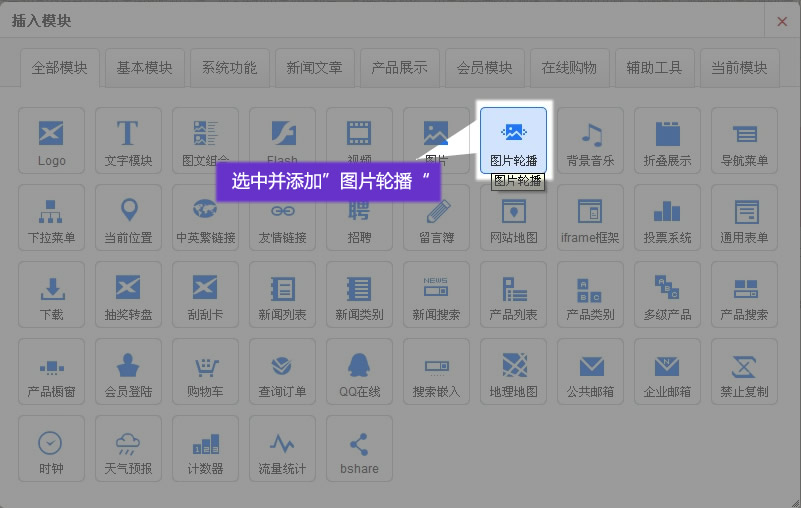The image size is (801, 508).
Task: Go to the 当前模块 tab
Action: [739, 68]
